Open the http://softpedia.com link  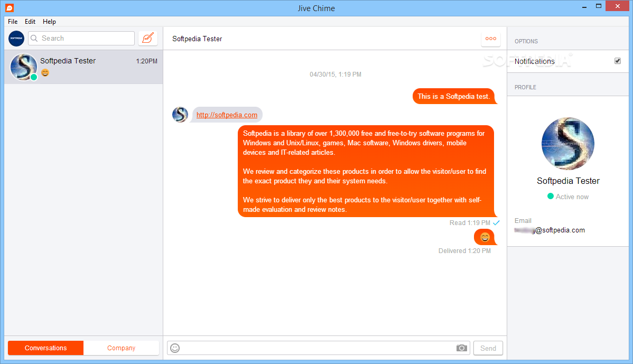[x=227, y=115]
